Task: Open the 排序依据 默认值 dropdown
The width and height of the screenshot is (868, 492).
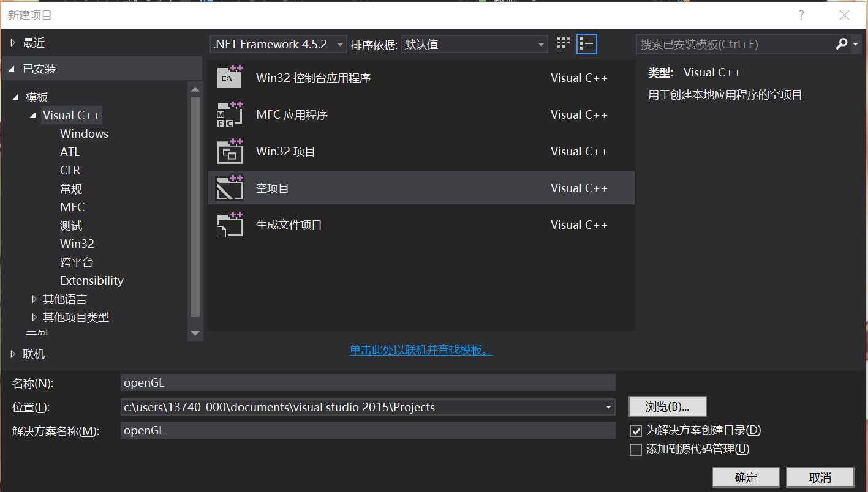Action: point(474,44)
